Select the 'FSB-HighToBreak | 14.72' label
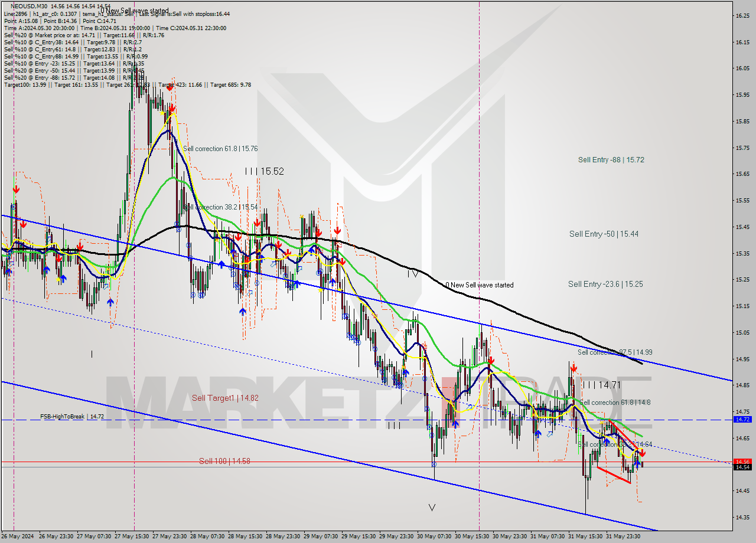 [x=72, y=417]
